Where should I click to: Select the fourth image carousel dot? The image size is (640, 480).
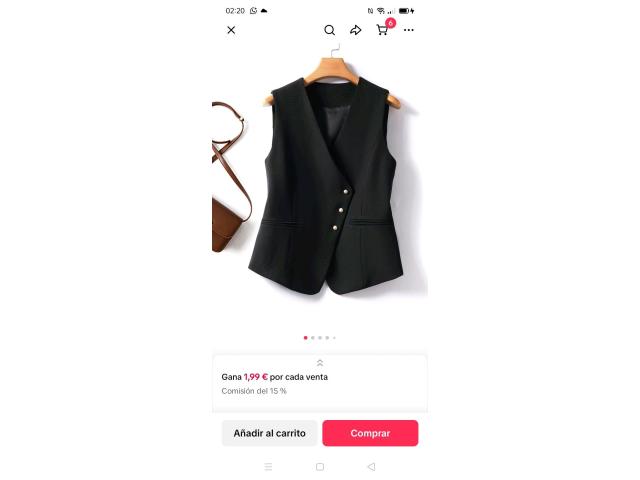click(327, 338)
